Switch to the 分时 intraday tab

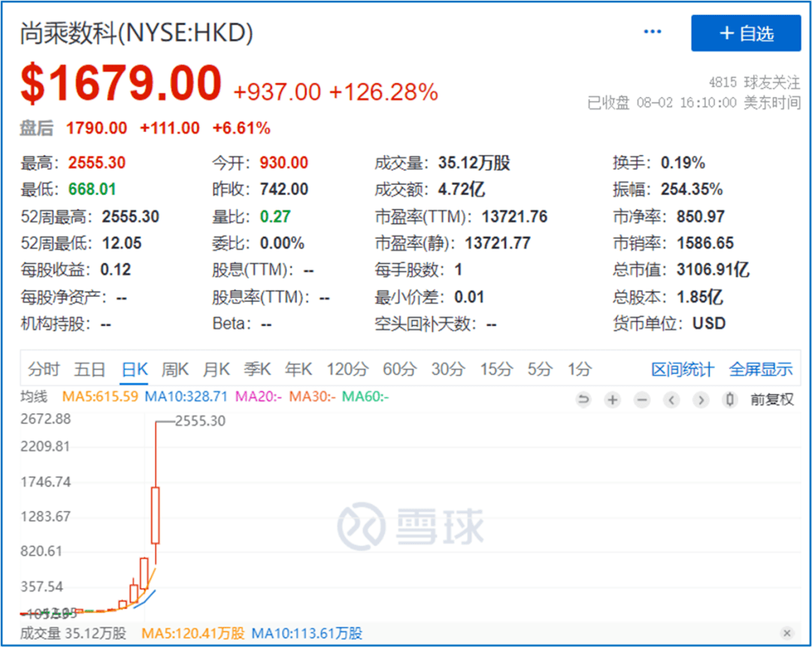pyautogui.click(x=44, y=369)
